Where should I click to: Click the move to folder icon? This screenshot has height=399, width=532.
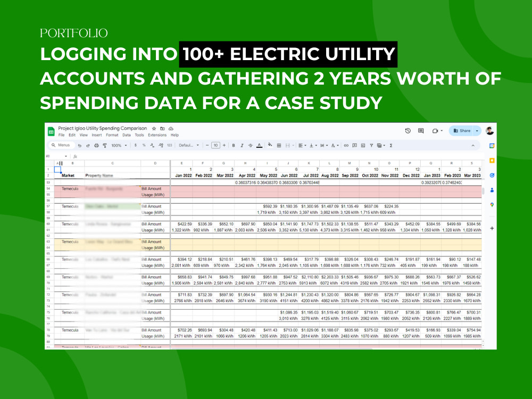click(x=162, y=129)
